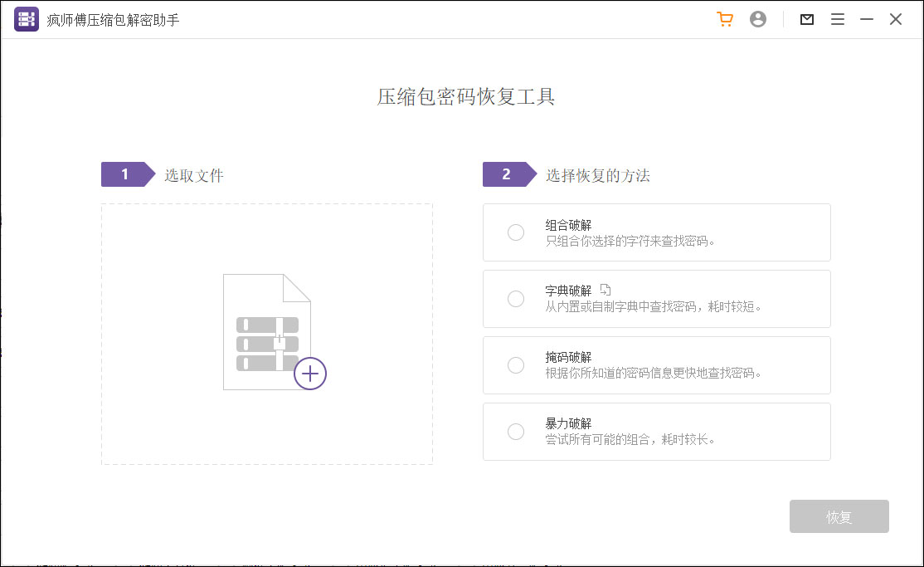
Task: Enable the 掩码破解 option
Action: (x=516, y=365)
